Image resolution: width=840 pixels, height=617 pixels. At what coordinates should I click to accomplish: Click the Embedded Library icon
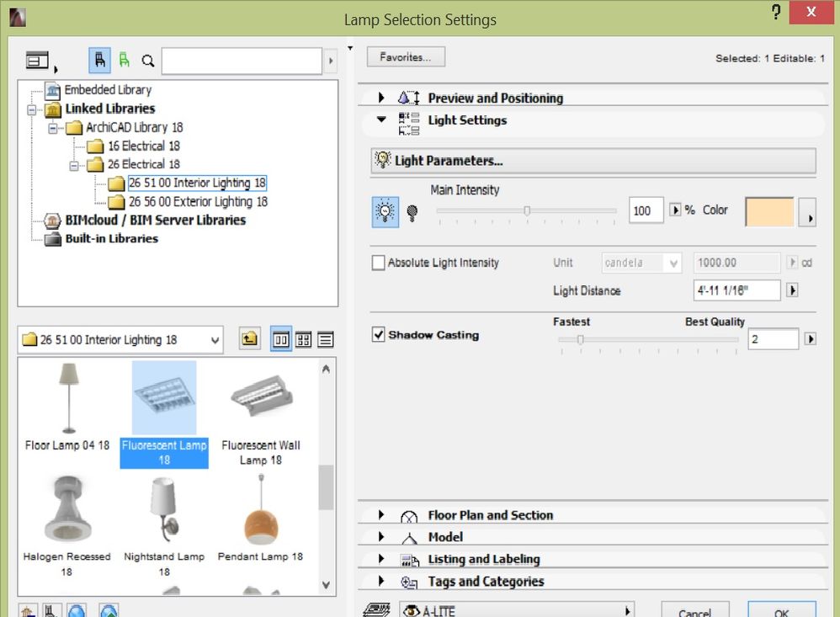(52, 90)
